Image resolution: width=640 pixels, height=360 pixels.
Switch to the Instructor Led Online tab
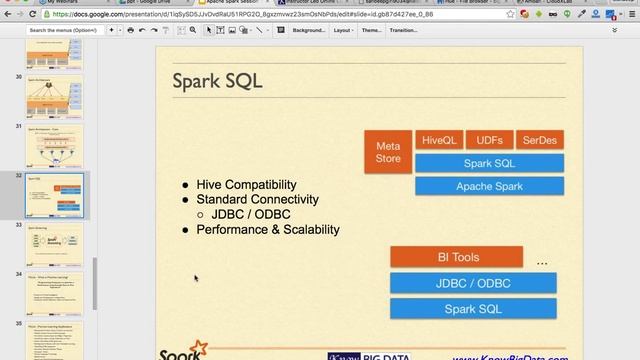coord(312,2)
